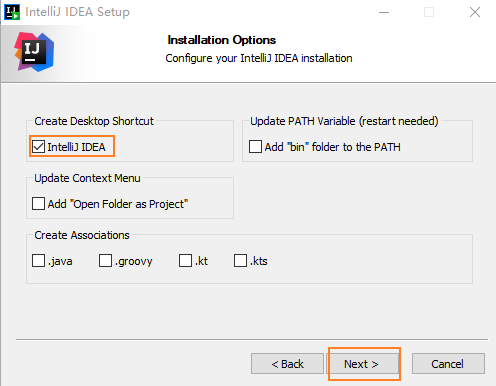Image resolution: width=496 pixels, height=386 pixels.
Task: Check Add "Open Folder as Project" option
Action: 38,204
